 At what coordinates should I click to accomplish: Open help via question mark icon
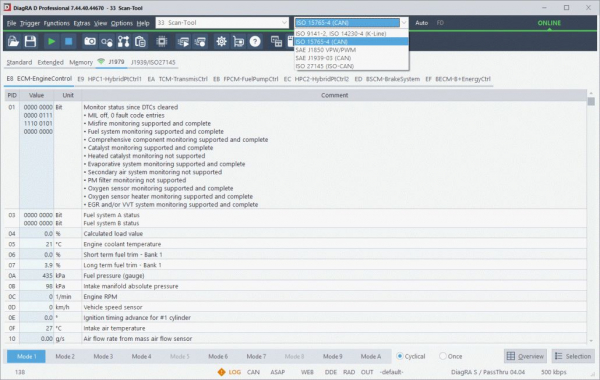(255, 41)
